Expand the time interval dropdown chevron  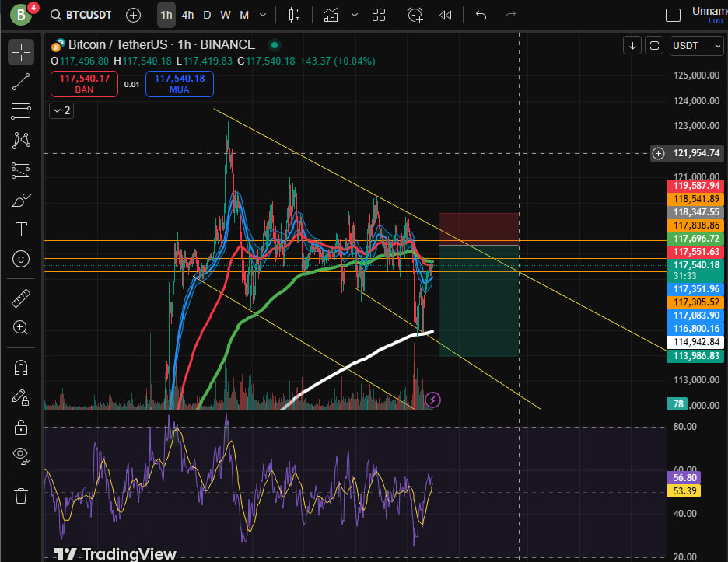(x=264, y=15)
